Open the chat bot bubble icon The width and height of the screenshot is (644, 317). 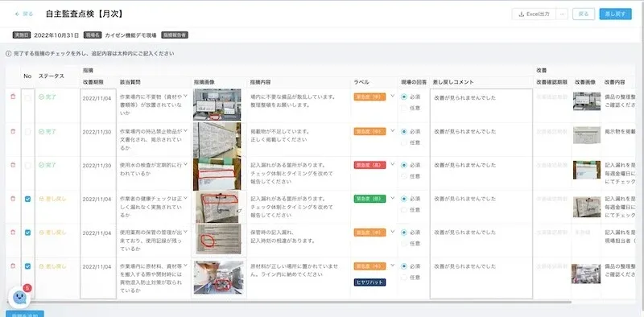pos(19,297)
